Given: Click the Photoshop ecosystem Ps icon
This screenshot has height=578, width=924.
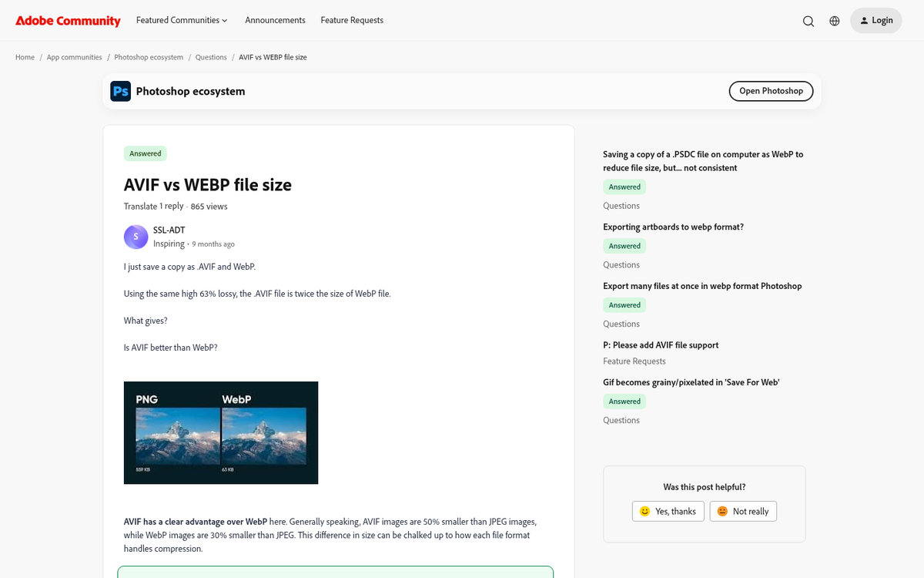Looking at the screenshot, I should click(x=120, y=91).
